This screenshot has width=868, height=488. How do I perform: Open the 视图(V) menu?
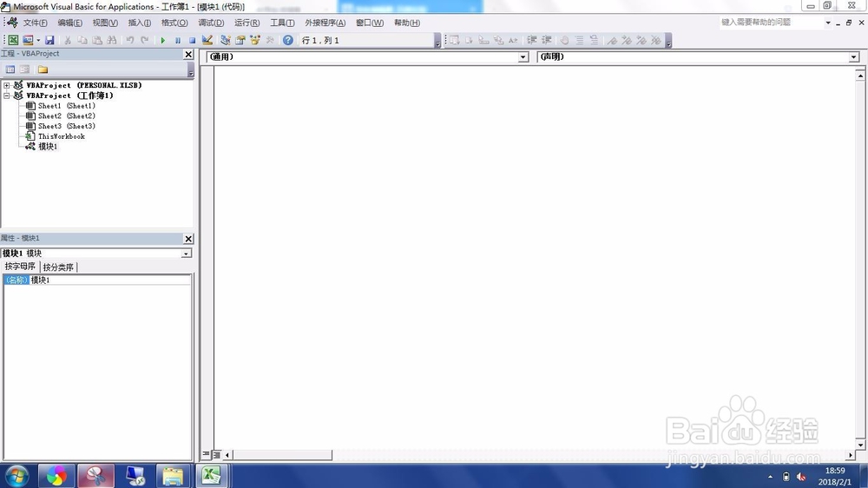click(105, 23)
